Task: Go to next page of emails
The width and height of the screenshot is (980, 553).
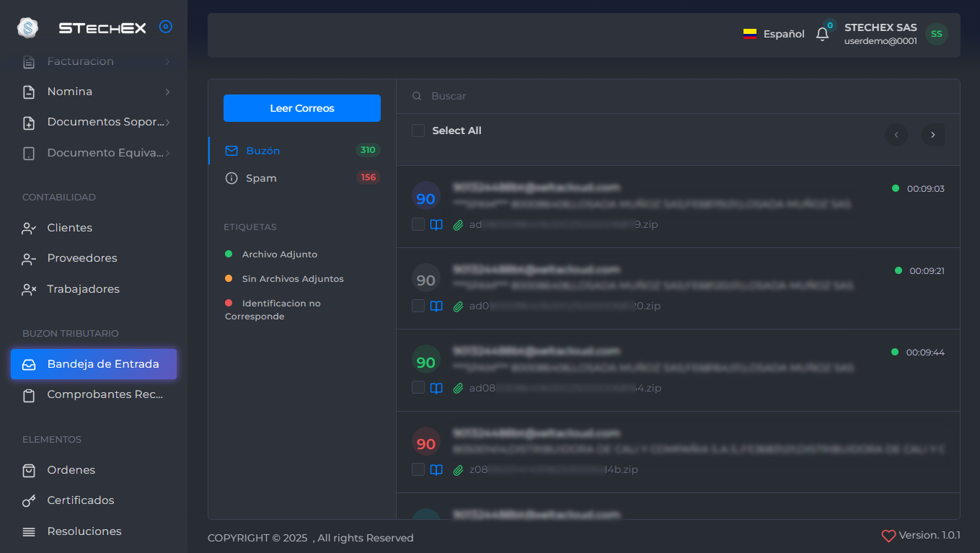Action: (932, 135)
